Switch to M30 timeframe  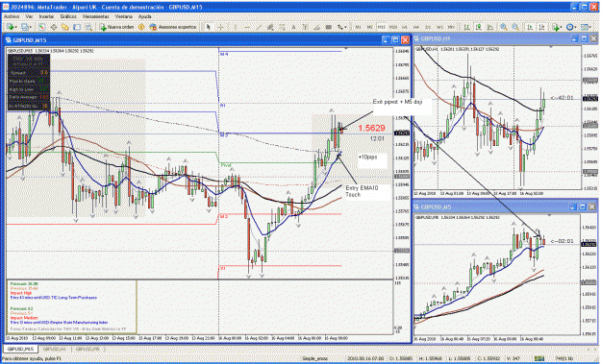pos(393,27)
